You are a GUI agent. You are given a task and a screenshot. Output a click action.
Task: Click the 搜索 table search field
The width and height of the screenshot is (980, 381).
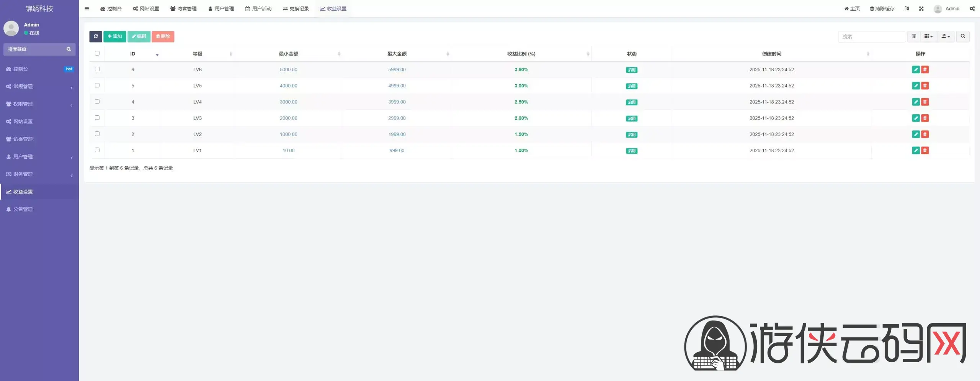point(871,36)
